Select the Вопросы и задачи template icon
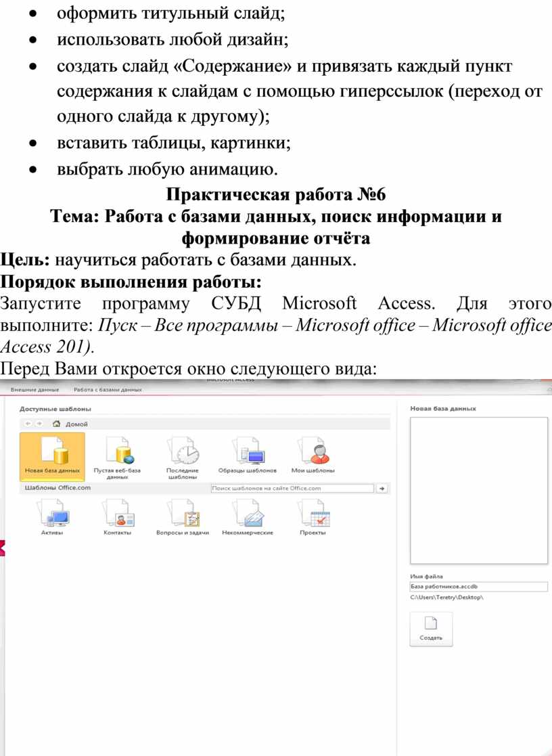The height and width of the screenshot is (756, 552). (182, 517)
